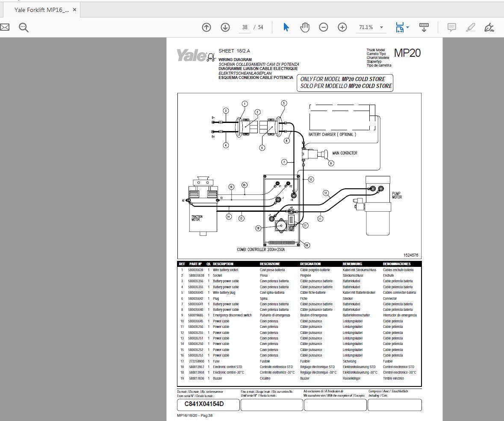504x421 pixels.
Task: Click MP20 truck model heading
Action: pyautogui.click(x=407, y=53)
